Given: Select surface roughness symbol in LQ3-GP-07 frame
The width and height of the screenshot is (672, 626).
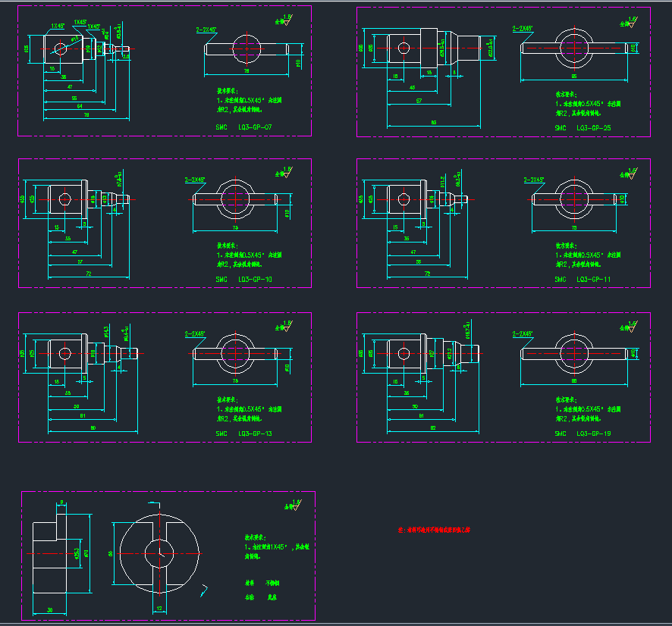Looking at the screenshot, I should (x=285, y=20).
